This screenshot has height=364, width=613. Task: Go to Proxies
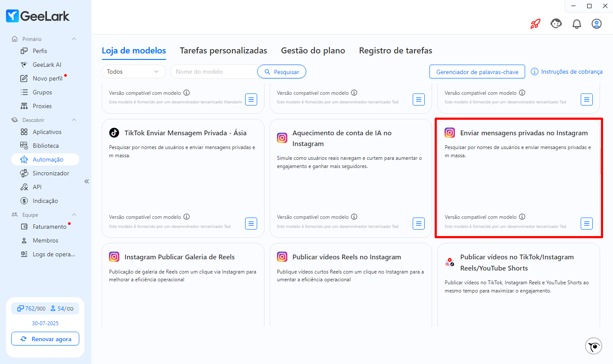42,106
